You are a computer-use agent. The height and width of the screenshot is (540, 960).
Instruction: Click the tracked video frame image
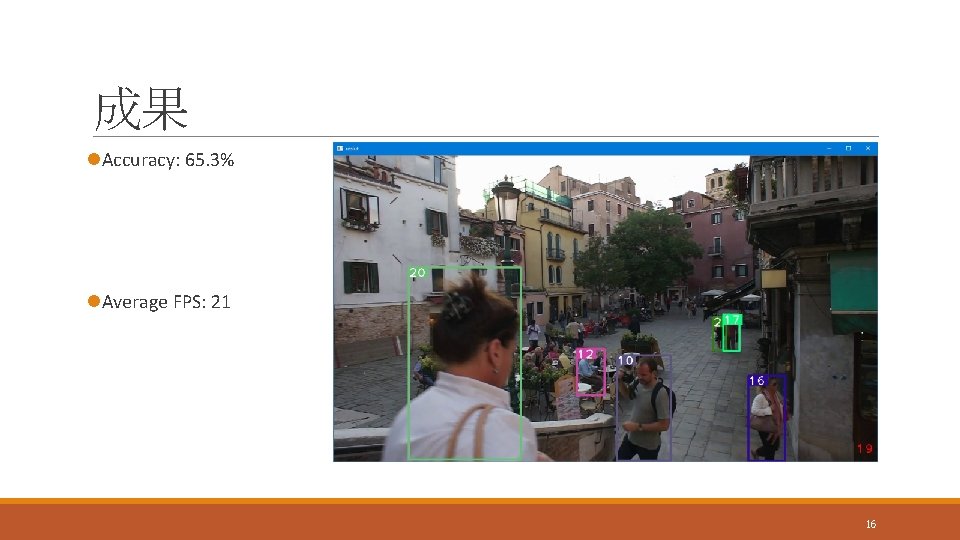605,308
